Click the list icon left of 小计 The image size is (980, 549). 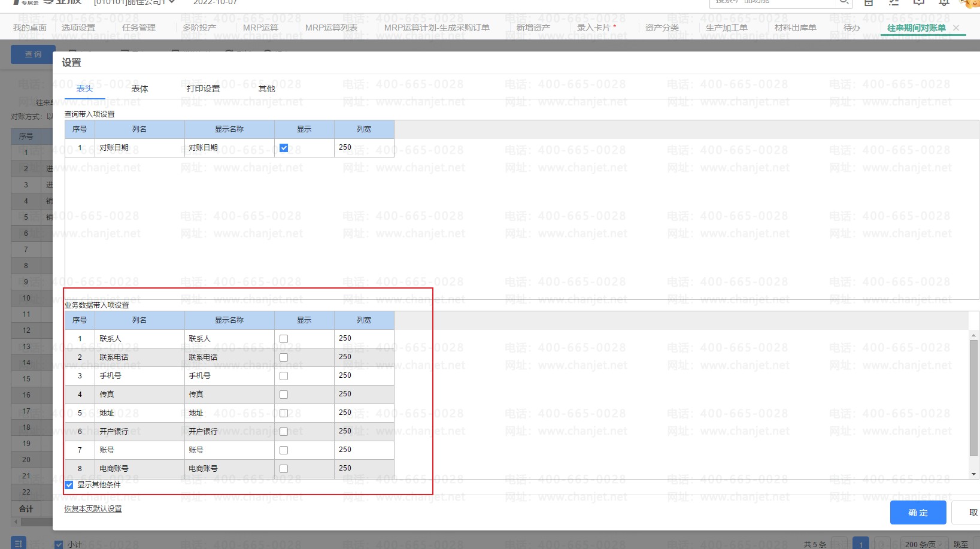tap(19, 544)
